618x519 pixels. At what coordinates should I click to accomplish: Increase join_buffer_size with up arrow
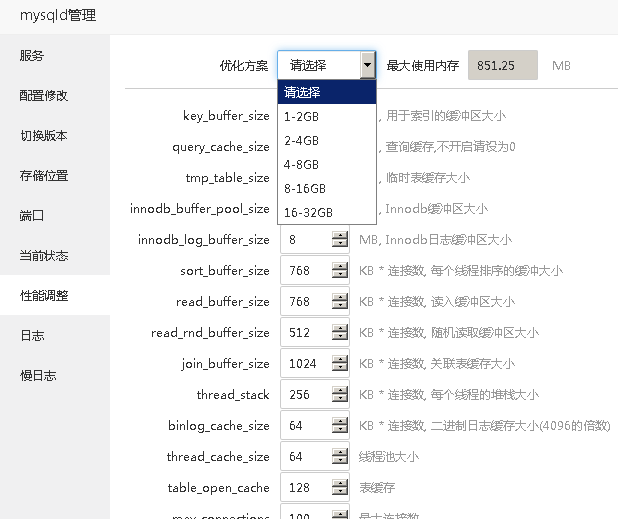click(340, 359)
